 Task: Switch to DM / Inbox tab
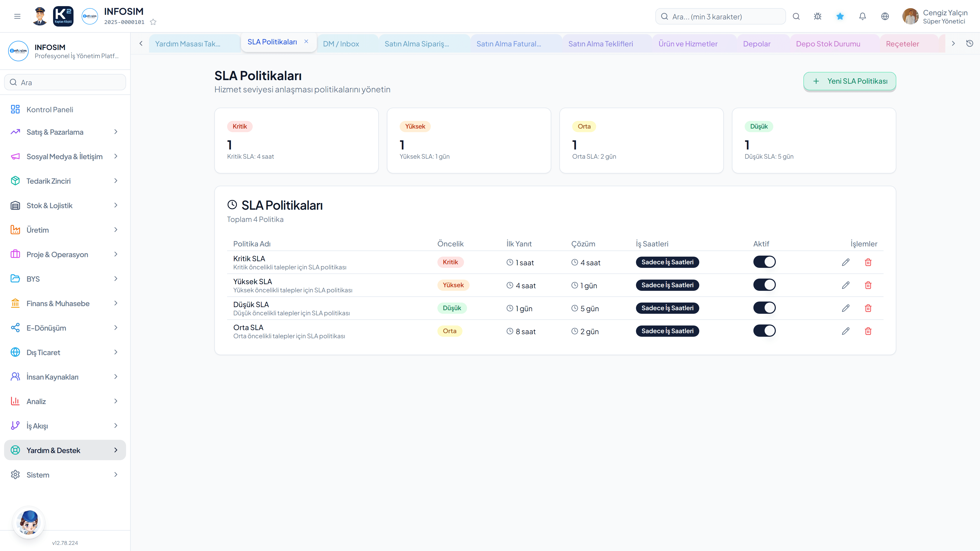347,44
